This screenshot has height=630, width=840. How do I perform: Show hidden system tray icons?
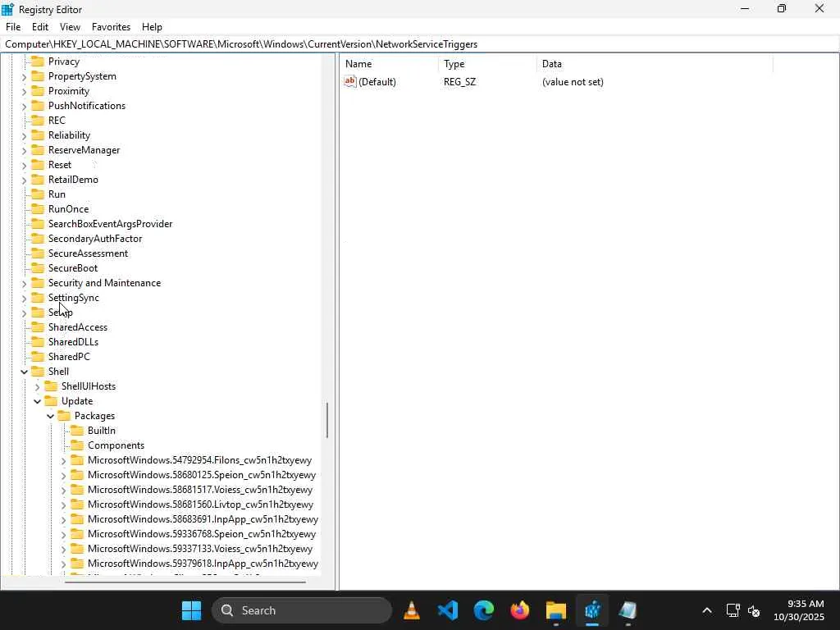707,610
